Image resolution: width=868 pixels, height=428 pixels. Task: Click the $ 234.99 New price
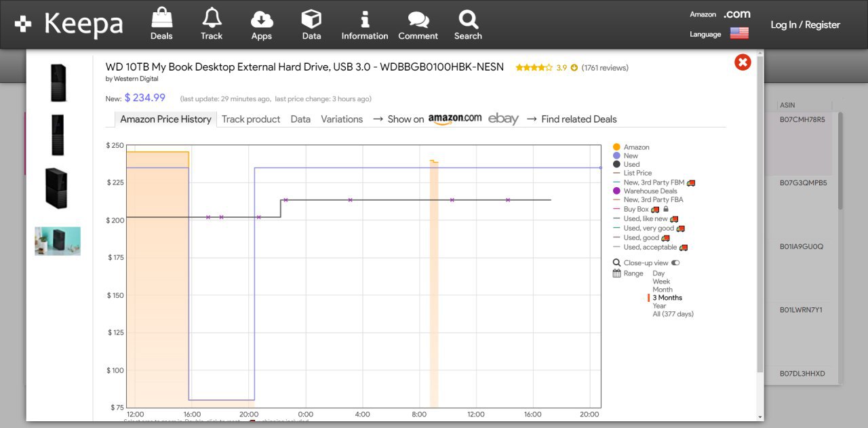click(x=145, y=98)
